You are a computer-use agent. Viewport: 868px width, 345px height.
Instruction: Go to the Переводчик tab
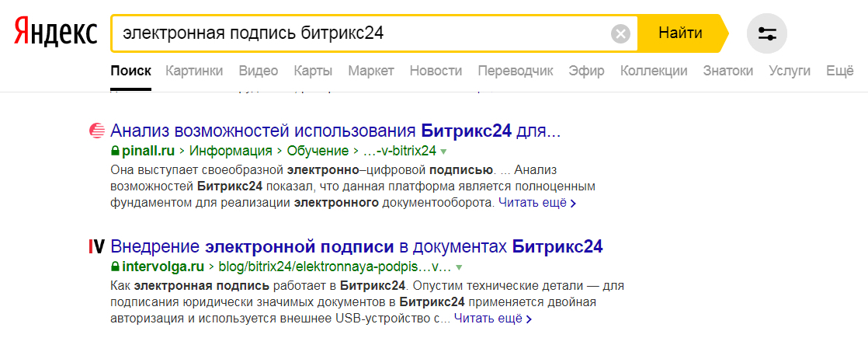coord(516,71)
